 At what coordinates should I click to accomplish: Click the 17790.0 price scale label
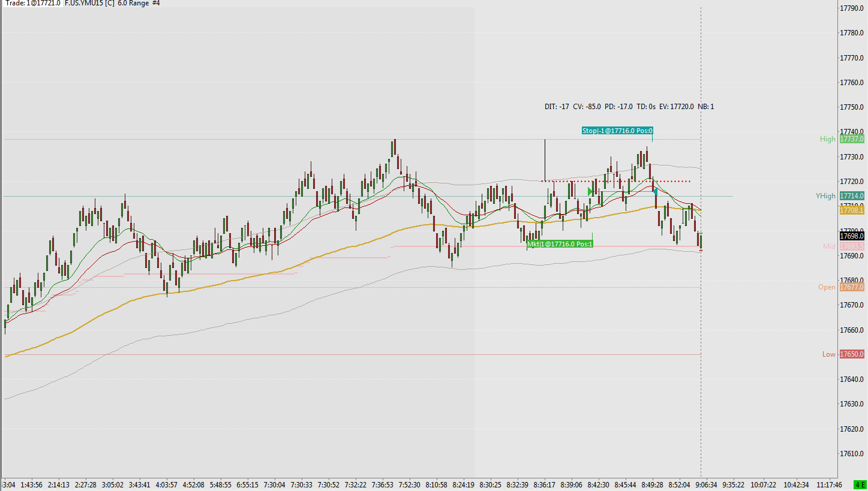(x=852, y=8)
